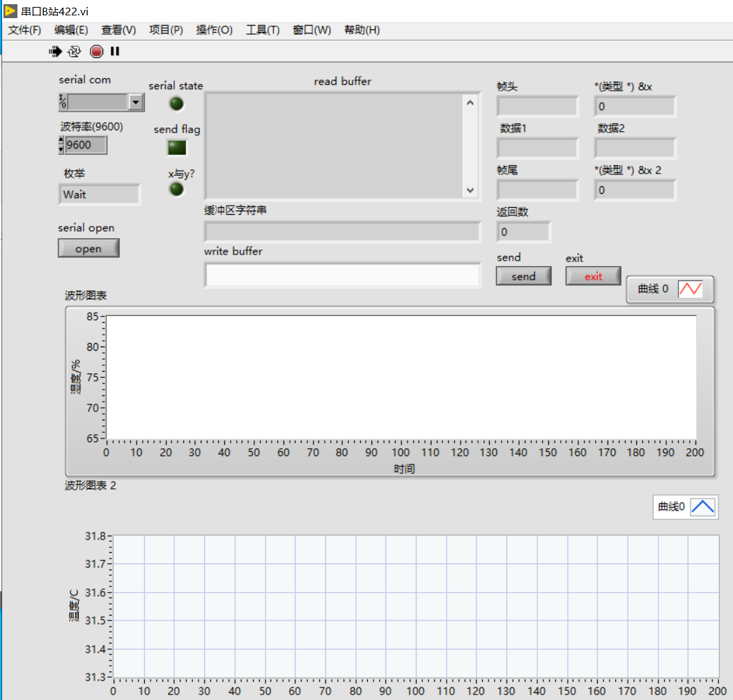This screenshot has height=700, width=733.
Task: Abort execution with the red stop icon
Action: click(x=96, y=51)
